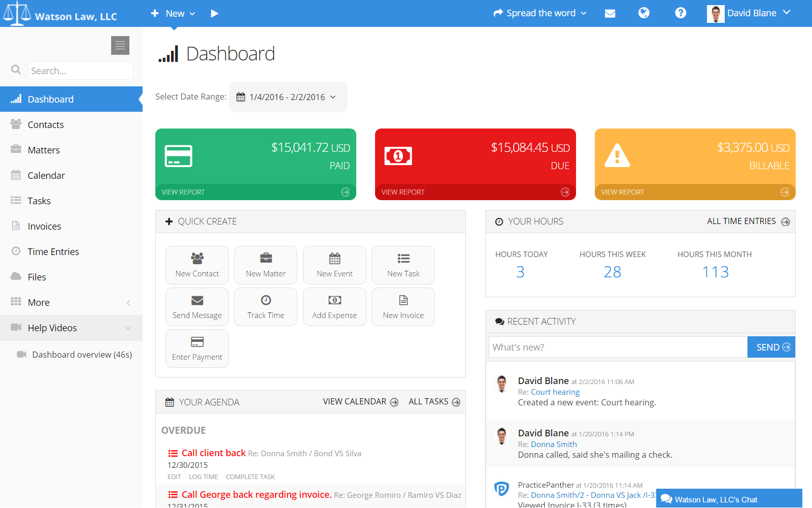Open Tasks in sidebar
Screen dimensions: 812x508
(x=71, y=201)
